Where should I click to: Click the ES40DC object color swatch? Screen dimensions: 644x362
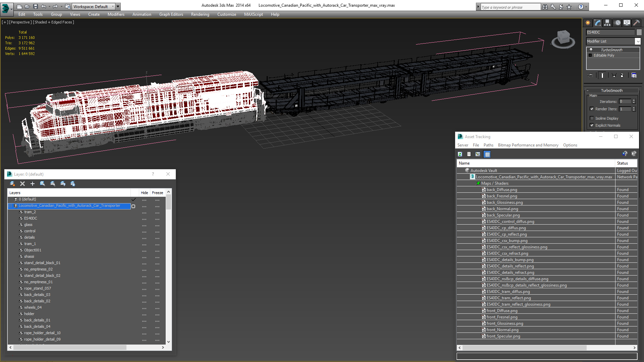tap(639, 32)
